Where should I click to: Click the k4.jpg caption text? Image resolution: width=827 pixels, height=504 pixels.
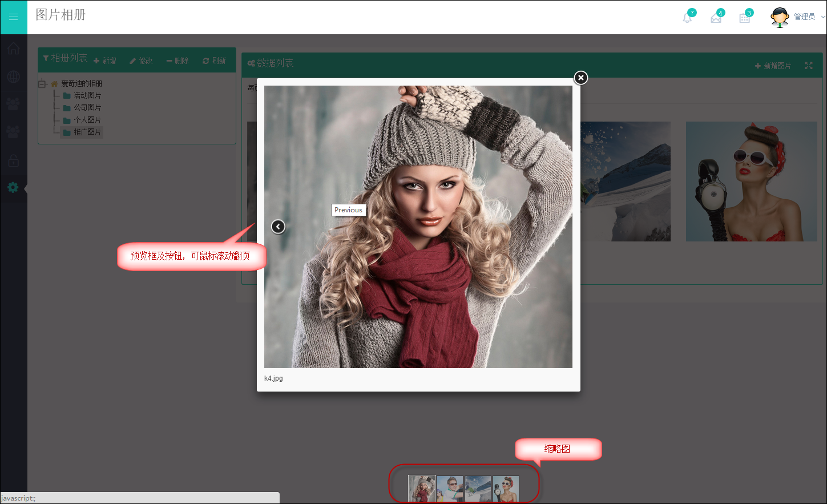coord(273,378)
